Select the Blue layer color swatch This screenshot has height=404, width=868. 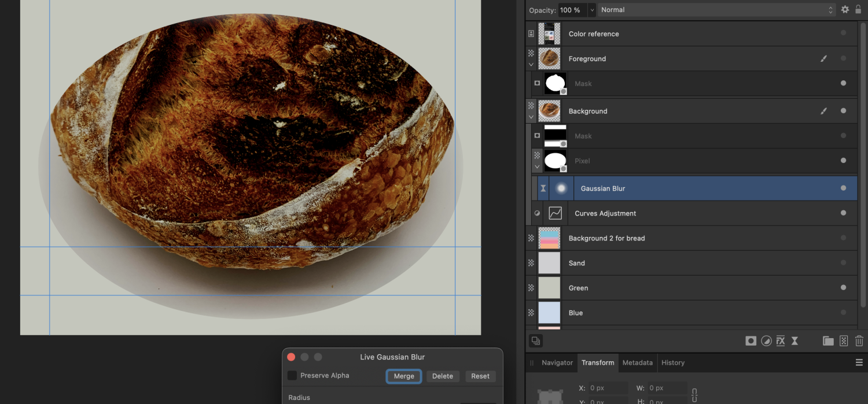point(549,313)
